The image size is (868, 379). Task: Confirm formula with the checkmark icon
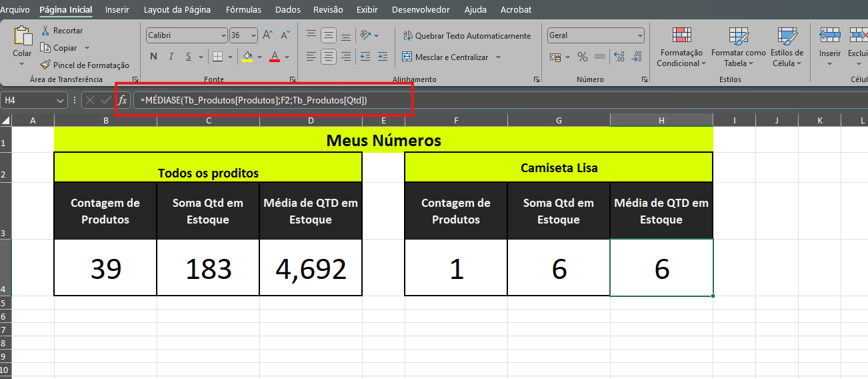(x=105, y=100)
